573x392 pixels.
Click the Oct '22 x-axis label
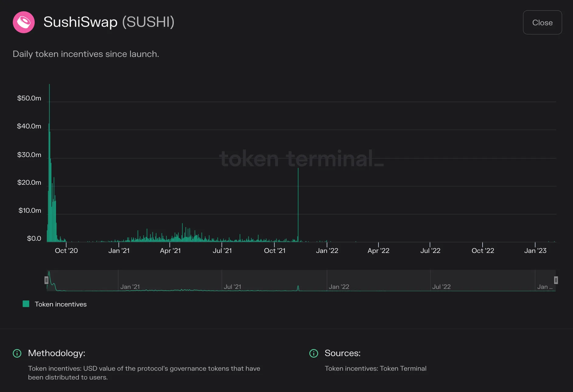[483, 251]
